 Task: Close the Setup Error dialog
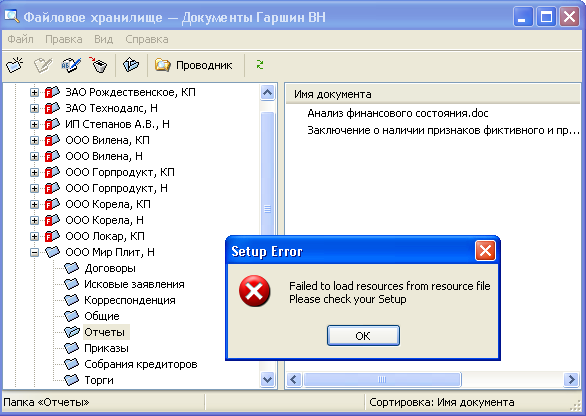coord(485,250)
